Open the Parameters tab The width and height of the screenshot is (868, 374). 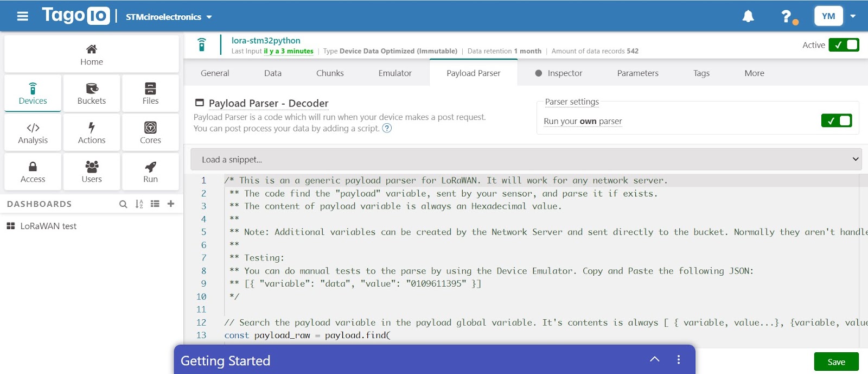tap(638, 73)
